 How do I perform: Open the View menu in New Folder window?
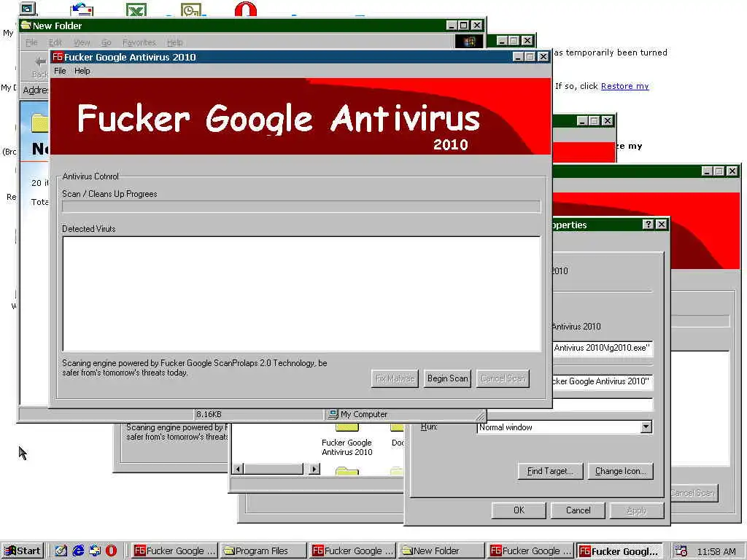(82, 42)
